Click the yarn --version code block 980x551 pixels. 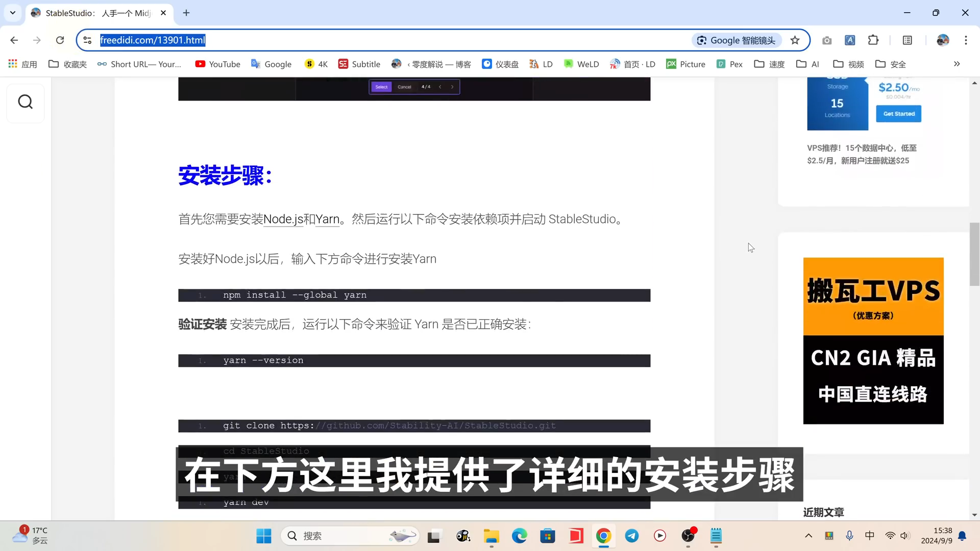pyautogui.click(x=414, y=361)
